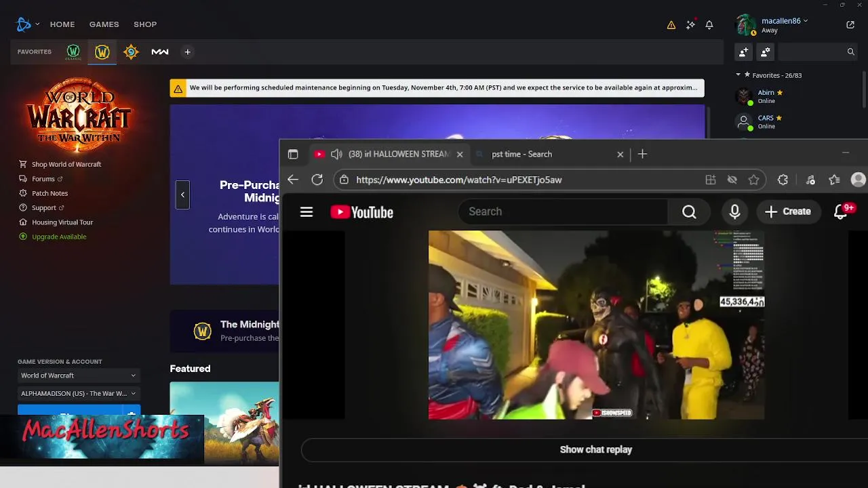Pop out the Battle.net social panel
This screenshot has height=488, width=868.
tap(850, 24)
